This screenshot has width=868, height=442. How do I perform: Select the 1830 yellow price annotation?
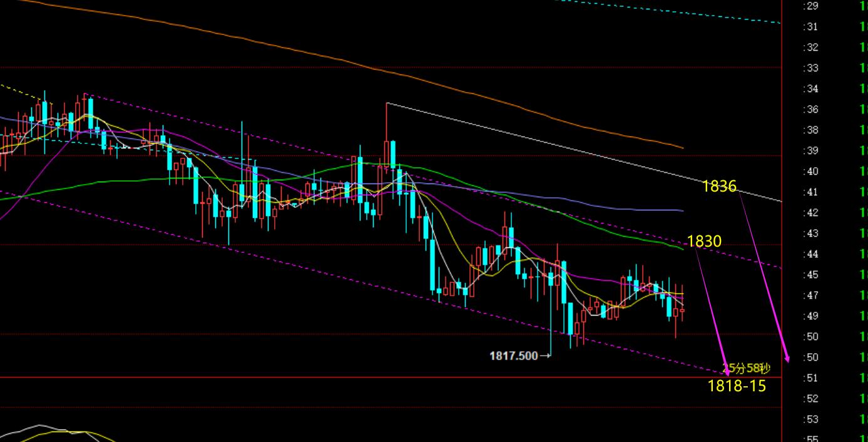coord(704,241)
